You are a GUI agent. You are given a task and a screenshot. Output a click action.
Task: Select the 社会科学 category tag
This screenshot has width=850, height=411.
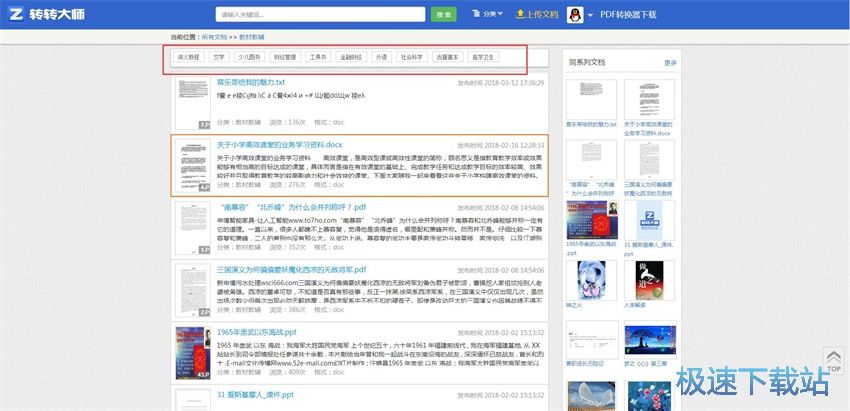click(412, 57)
